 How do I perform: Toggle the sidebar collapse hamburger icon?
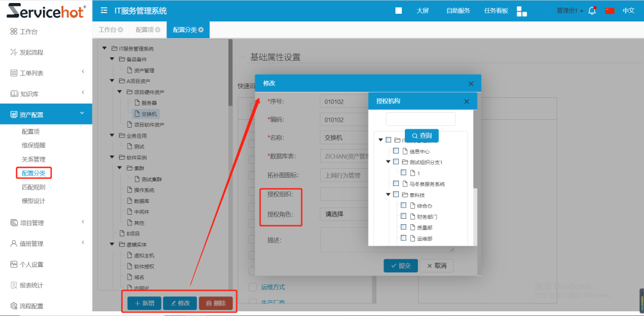104,11
